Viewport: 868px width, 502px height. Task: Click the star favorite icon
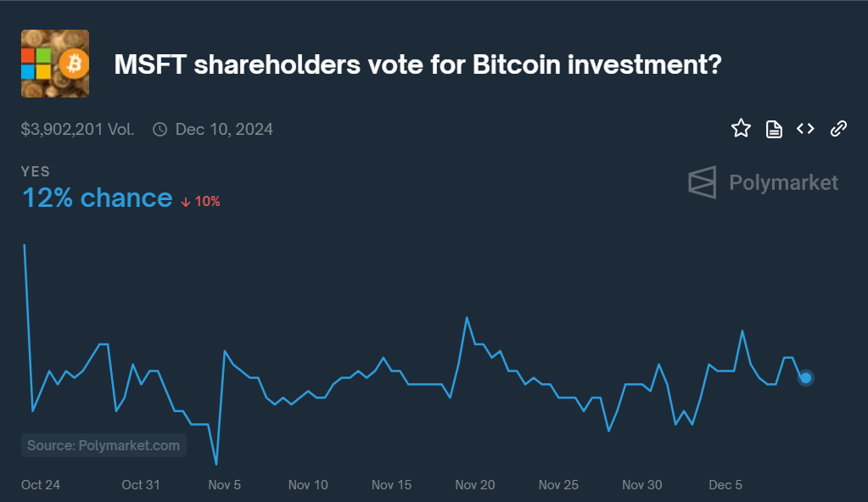(x=741, y=129)
